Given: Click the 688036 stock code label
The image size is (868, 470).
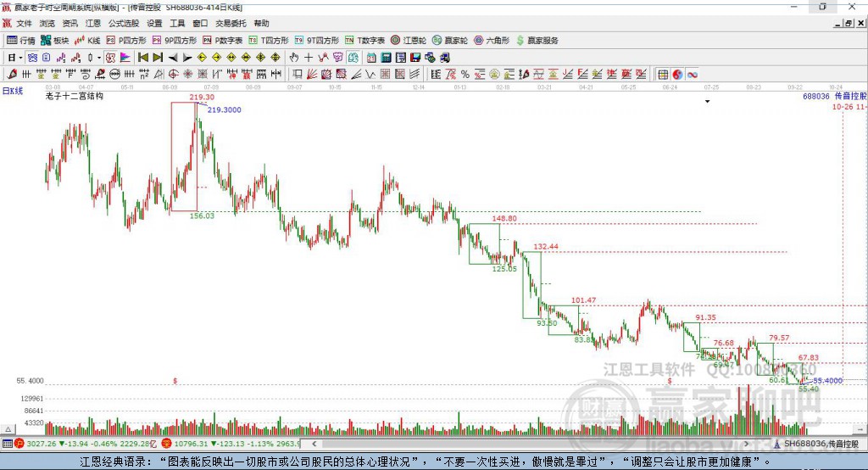Looking at the screenshot, I should pyautogui.click(x=816, y=97).
